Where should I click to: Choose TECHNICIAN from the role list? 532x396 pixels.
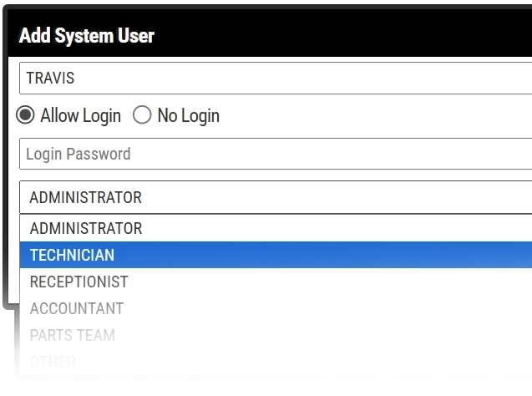(x=72, y=255)
